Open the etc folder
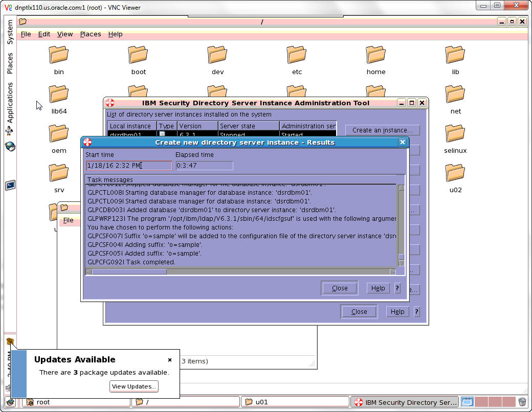Viewport: 532px width, 412px height. [297, 55]
